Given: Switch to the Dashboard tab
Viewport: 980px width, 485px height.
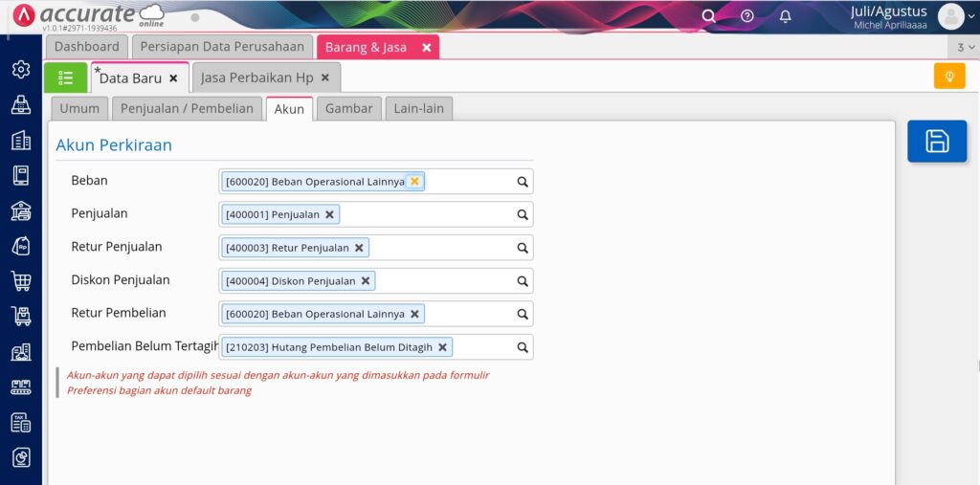Looking at the screenshot, I should point(86,47).
